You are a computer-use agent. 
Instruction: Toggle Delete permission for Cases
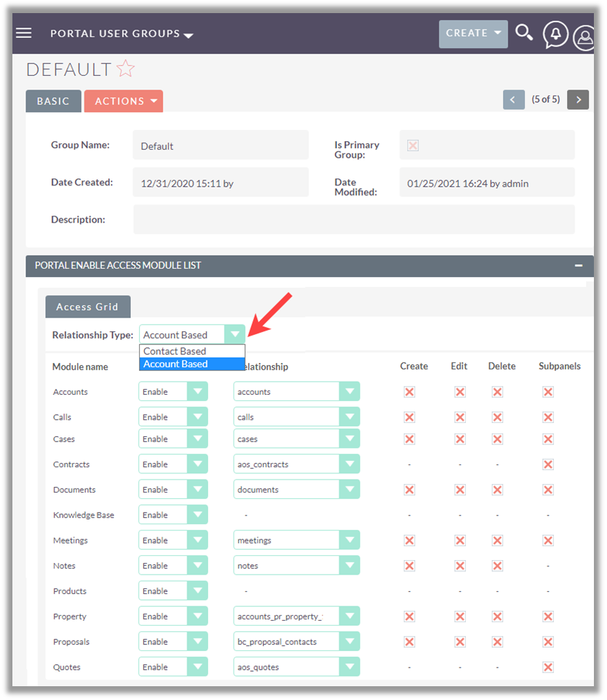(x=497, y=439)
